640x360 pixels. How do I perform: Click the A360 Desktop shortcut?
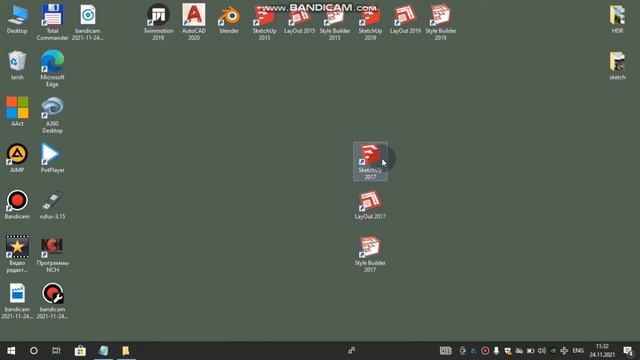coord(52,115)
